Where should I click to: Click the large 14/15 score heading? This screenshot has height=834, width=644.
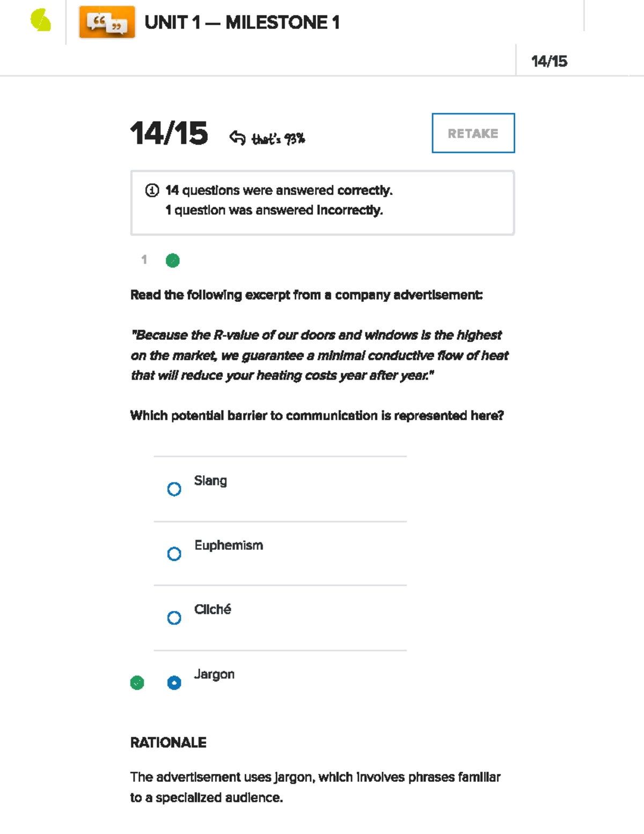pyautogui.click(x=169, y=133)
